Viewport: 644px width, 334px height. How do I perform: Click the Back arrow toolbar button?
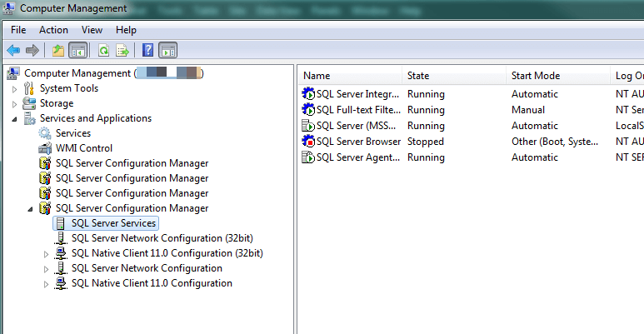click(13, 51)
